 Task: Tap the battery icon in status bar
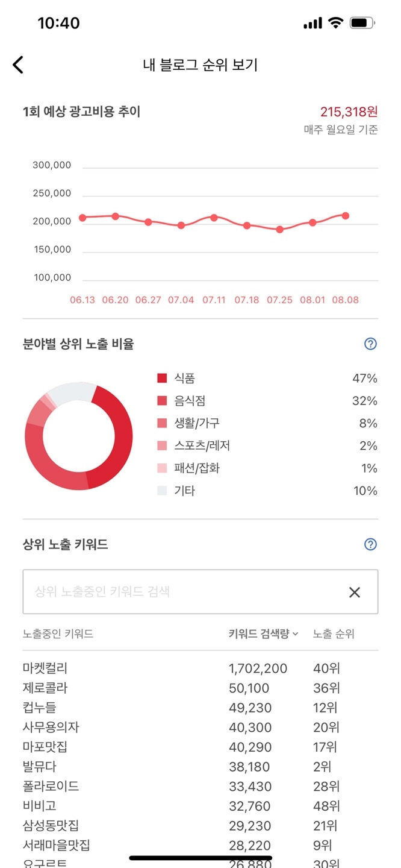pos(362,24)
